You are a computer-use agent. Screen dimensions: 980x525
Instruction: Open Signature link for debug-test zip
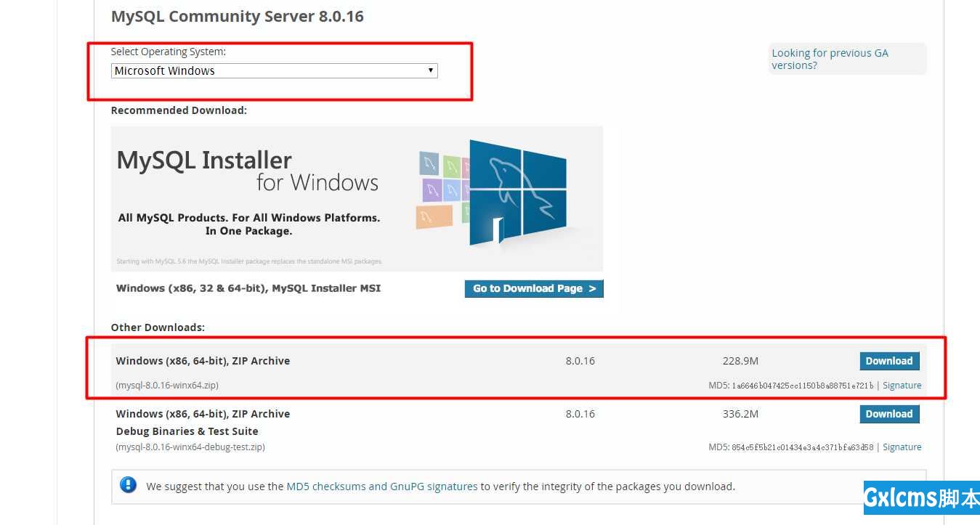tap(902, 447)
